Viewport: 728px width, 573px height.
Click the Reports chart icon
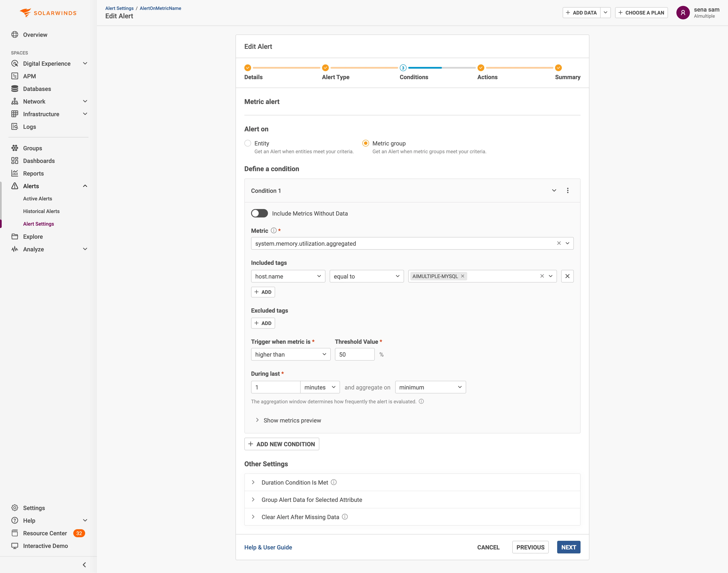pyautogui.click(x=15, y=173)
